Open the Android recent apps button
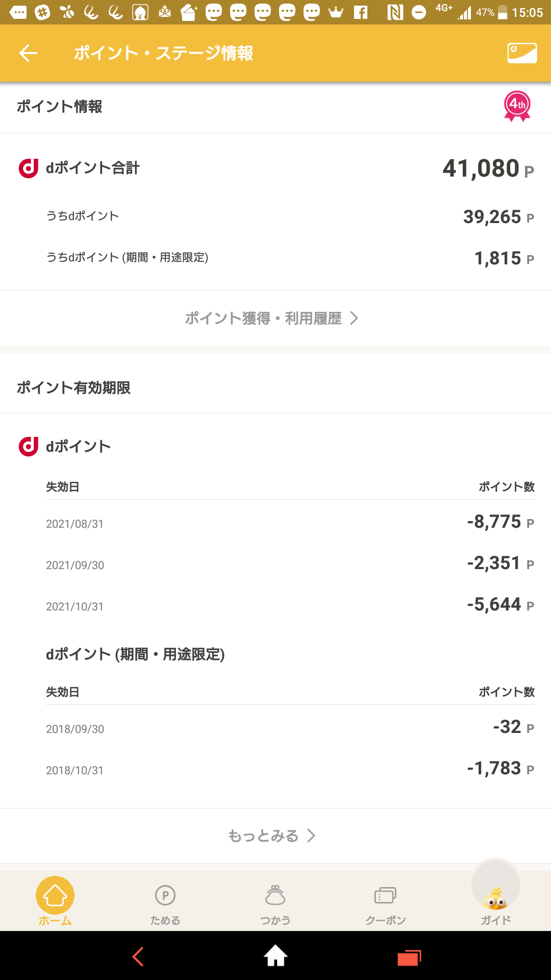This screenshot has width=551, height=980. [x=409, y=957]
